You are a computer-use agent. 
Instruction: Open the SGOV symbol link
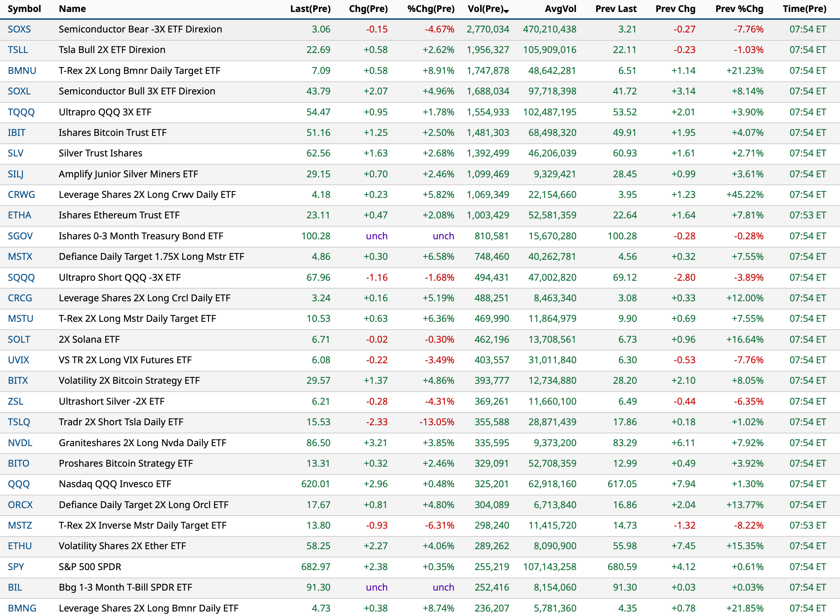click(x=20, y=236)
